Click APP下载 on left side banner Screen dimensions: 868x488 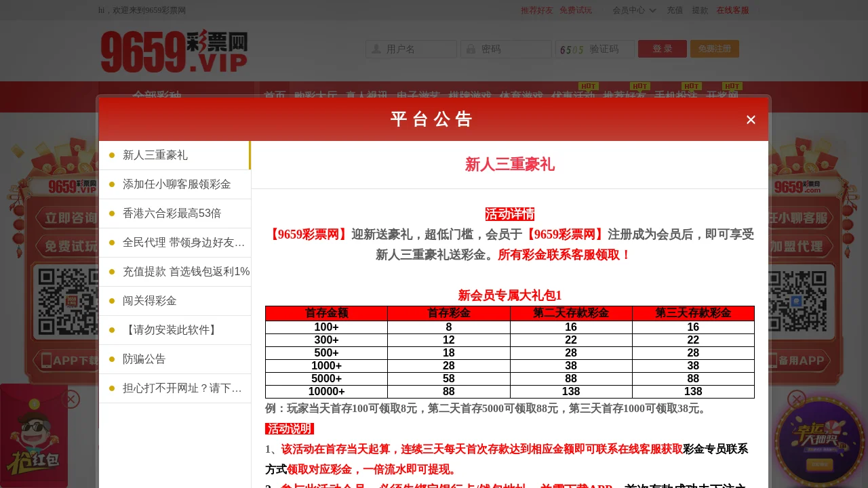pos(67,361)
